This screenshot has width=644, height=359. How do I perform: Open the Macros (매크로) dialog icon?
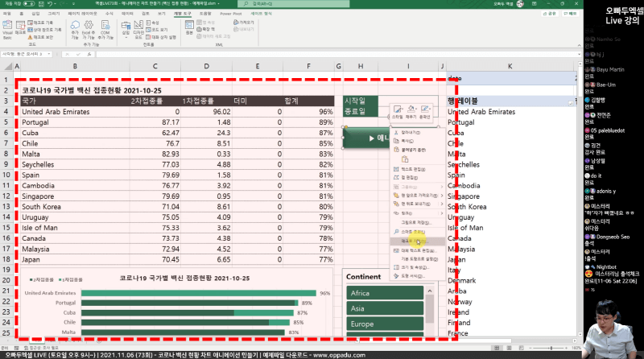click(x=20, y=27)
